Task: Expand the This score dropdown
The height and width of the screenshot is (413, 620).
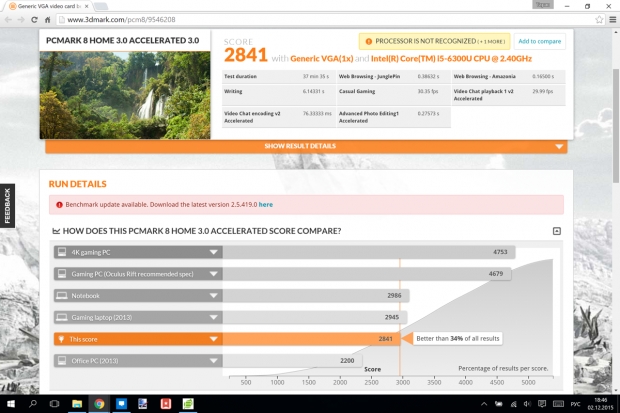Action: click(x=213, y=339)
